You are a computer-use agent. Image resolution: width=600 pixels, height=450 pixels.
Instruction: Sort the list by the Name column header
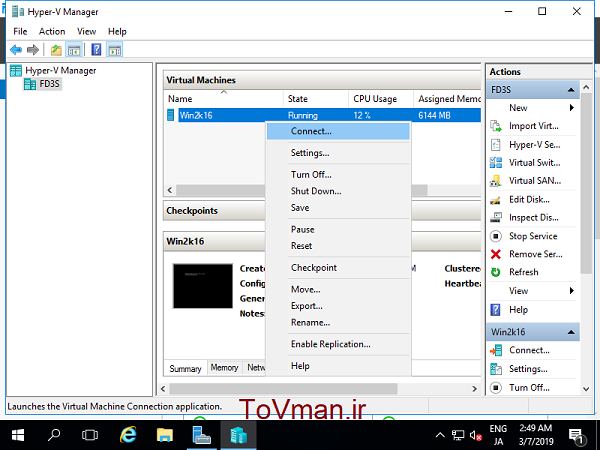point(223,99)
